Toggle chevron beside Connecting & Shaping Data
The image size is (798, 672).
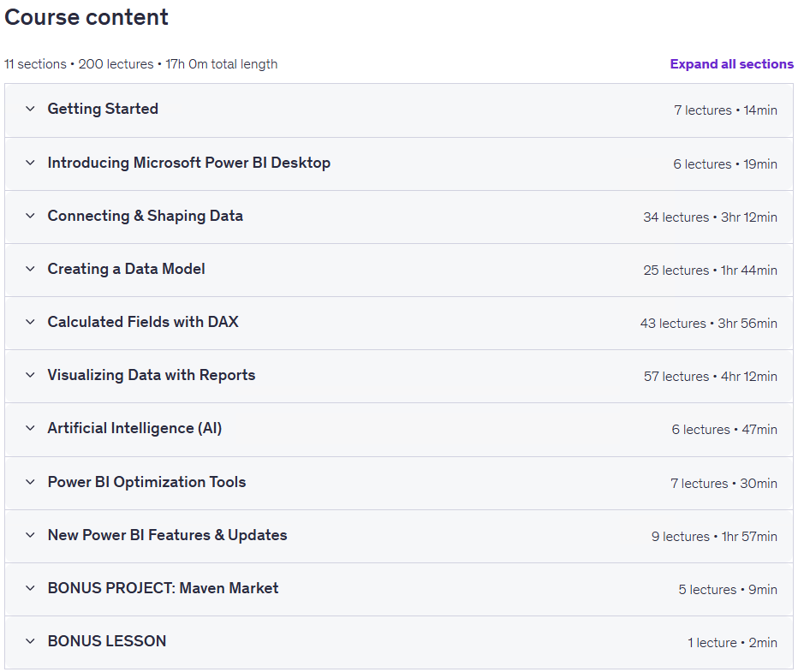click(x=31, y=216)
